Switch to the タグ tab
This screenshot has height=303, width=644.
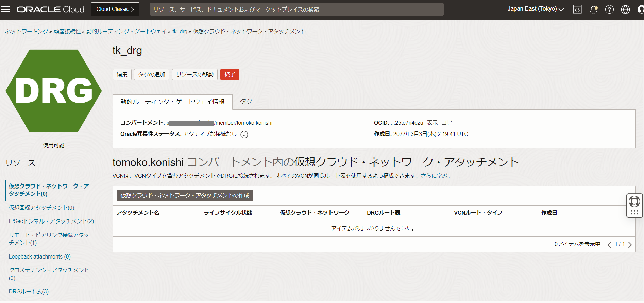[246, 101]
